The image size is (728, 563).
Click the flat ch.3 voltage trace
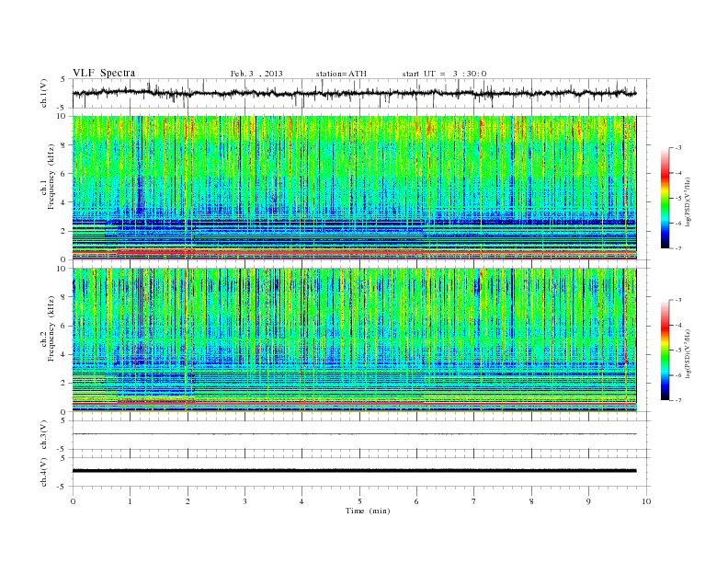354,434
